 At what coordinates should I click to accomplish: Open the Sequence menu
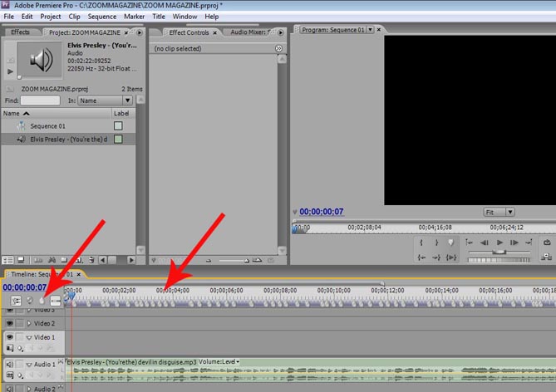[101, 16]
